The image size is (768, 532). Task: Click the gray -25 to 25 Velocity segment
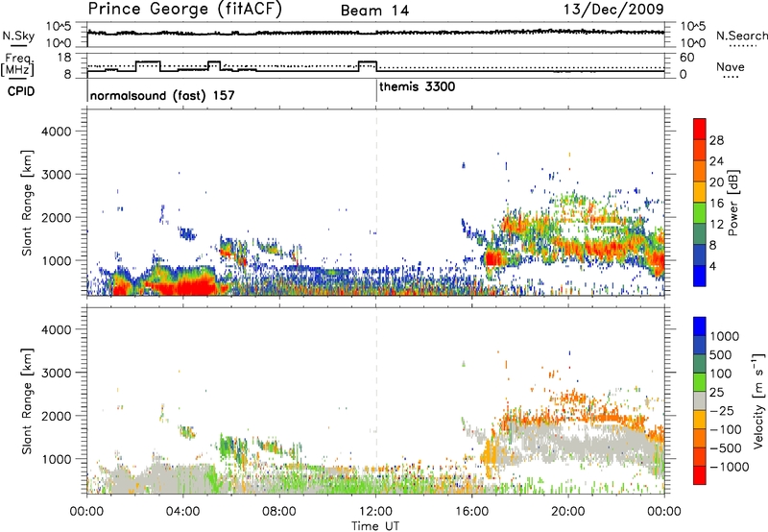700,400
